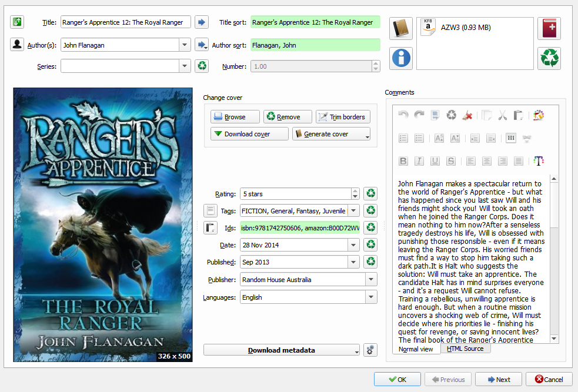This screenshot has height=392, width=578.
Task: Open the Tags dropdown arrow
Action: pyautogui.click(x=353, y=211)
